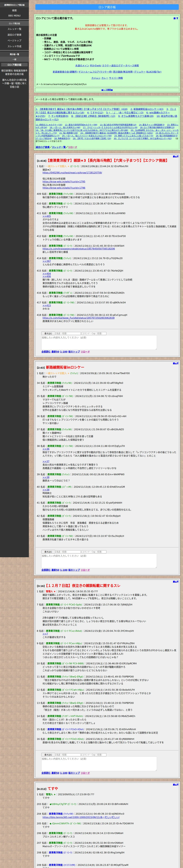Open 永遠のメイン link

[82, 66]
